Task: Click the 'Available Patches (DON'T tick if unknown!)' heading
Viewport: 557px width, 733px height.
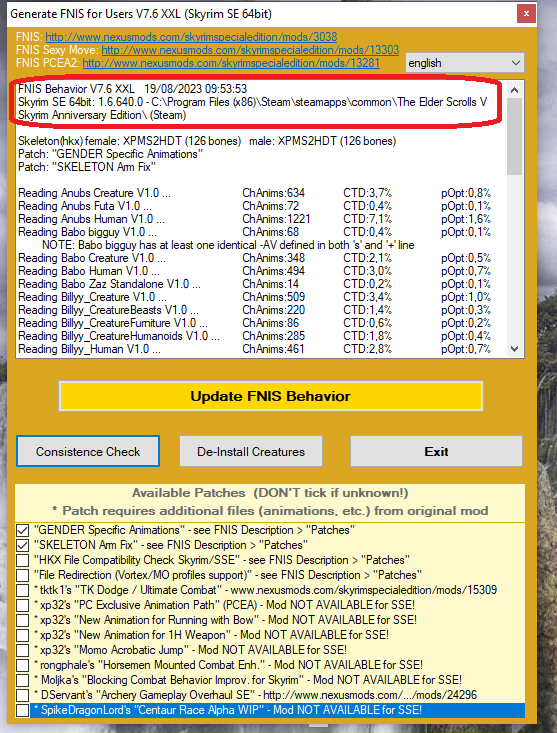Action: click(x=270, y=493)
